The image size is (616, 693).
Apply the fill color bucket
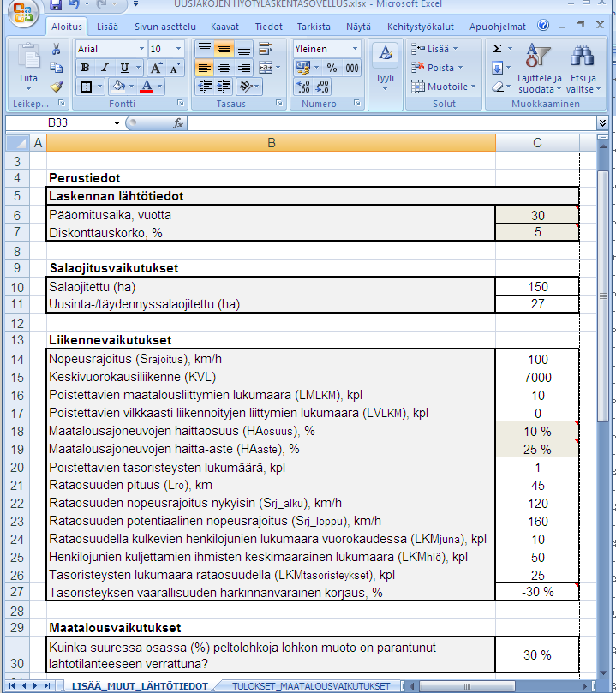(118, 87)
